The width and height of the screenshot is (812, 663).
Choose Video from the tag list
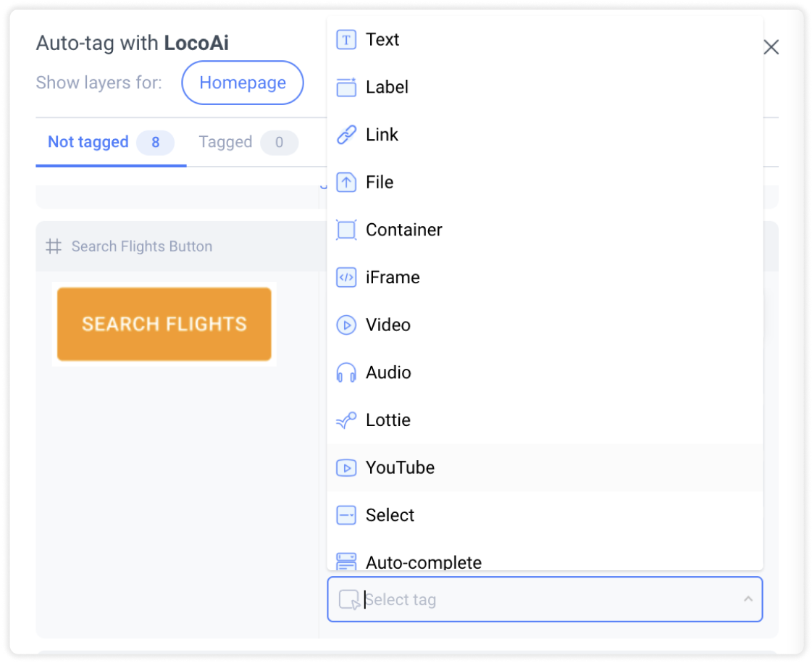point(545,325)
